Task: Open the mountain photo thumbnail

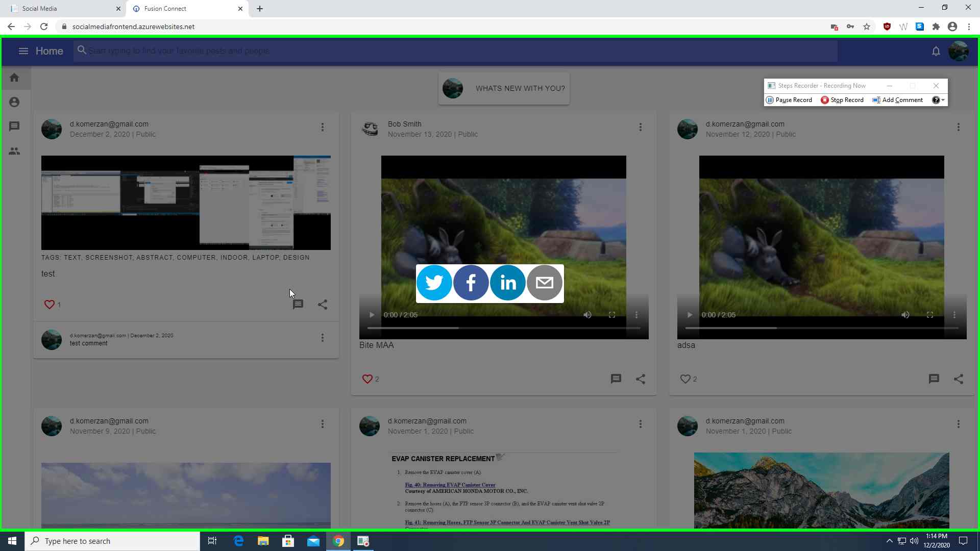Action: [821, 490]
